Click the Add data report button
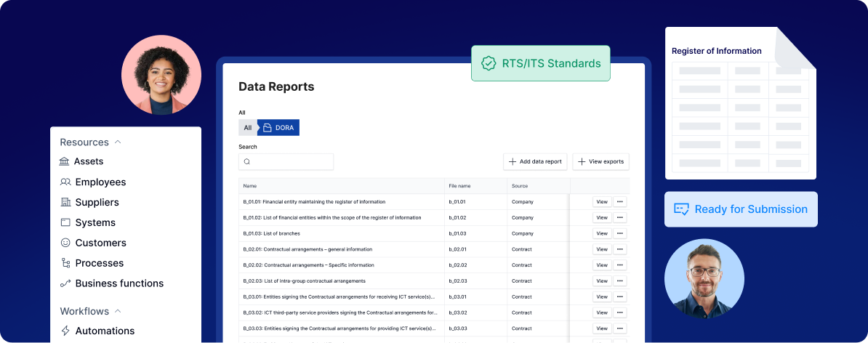 click(x=535, y=161)
